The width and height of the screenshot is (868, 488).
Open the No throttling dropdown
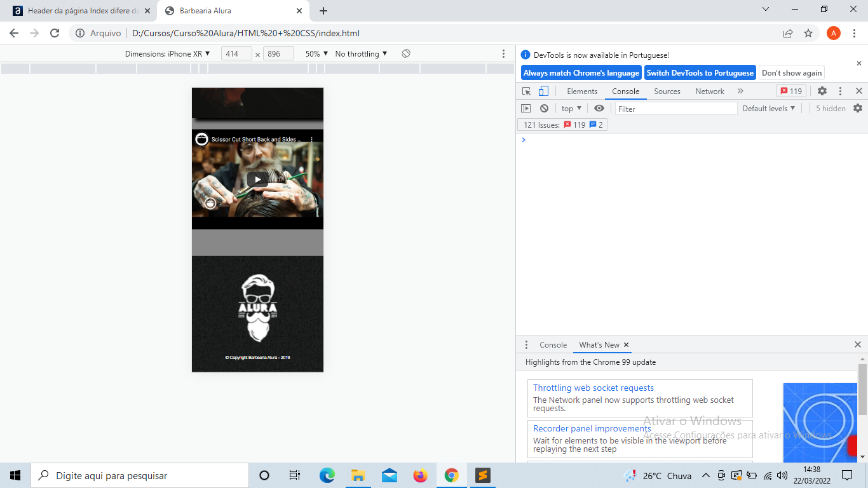[x=361, y=54]
